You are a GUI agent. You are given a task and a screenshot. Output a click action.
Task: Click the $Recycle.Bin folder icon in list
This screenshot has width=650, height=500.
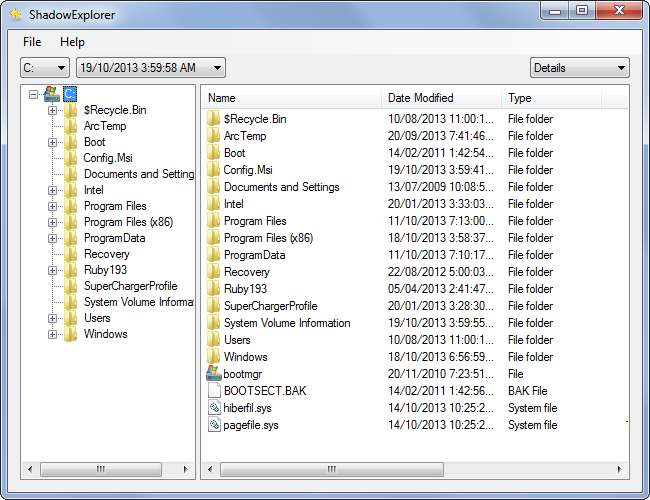pyautogui.click(x=213, y=119)
